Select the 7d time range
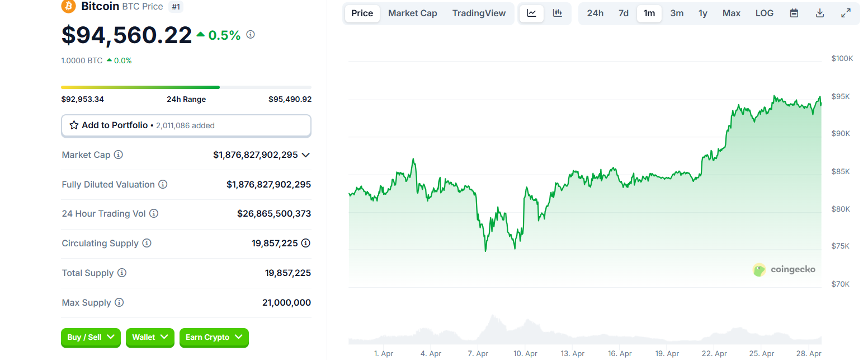The width and height of the screenshot is (868, 360). point(624,13)
